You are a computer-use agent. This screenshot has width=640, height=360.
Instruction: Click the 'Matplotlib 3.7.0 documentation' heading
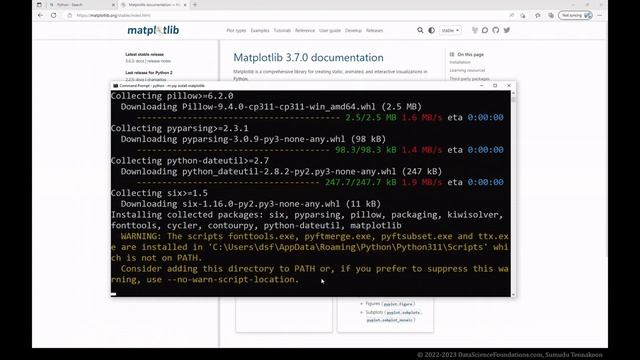pyautogui.click(x=308, y=58)
